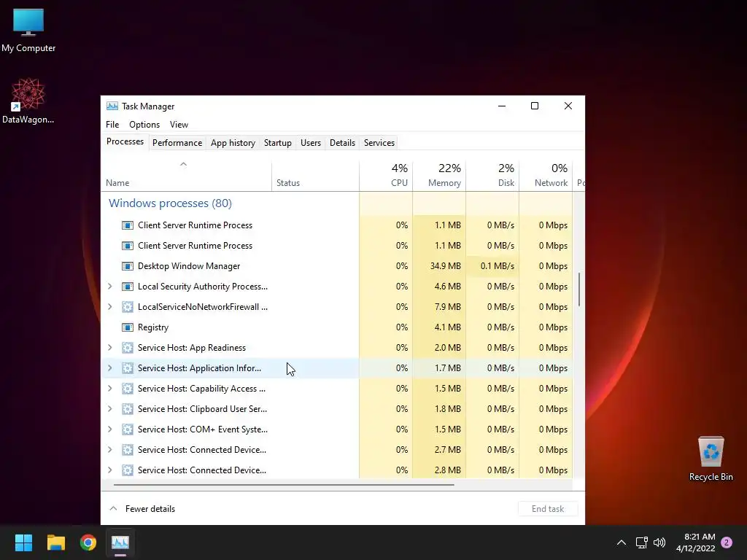Select the Processes tab

(x=125, y=142)
